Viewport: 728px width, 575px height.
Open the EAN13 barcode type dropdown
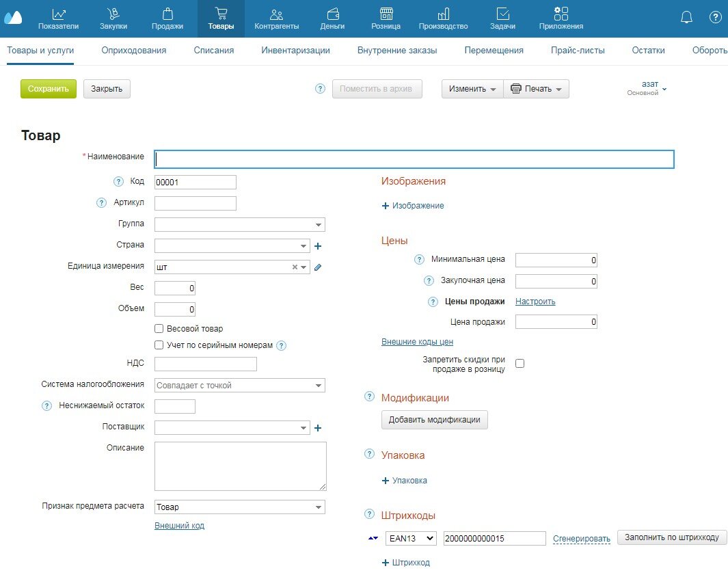click(411, 538)
